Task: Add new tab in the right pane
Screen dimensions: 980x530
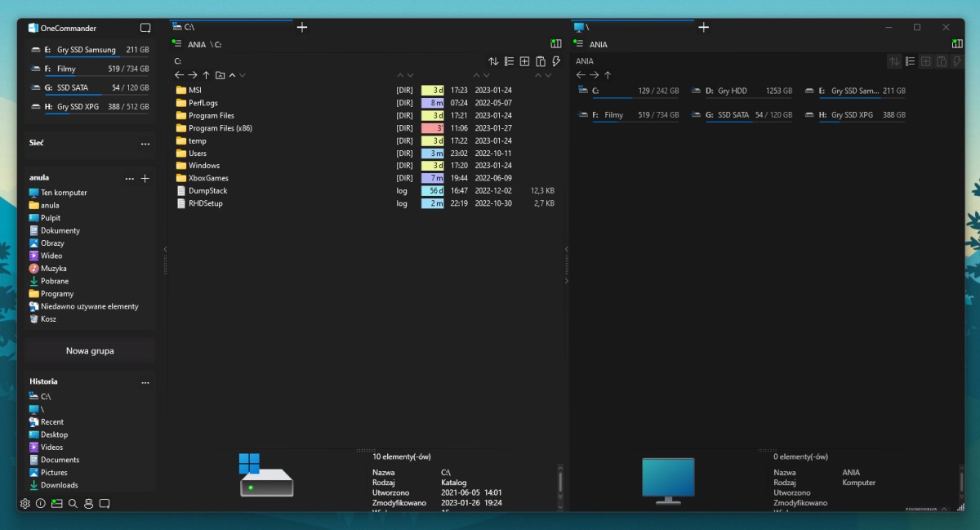Action: [703, 27]
